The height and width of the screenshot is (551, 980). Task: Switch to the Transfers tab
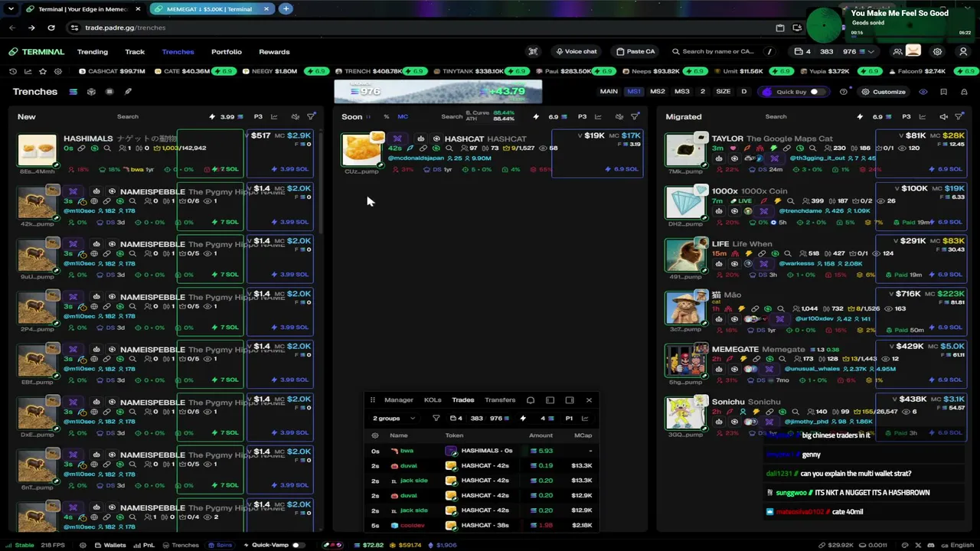(500, 400)
